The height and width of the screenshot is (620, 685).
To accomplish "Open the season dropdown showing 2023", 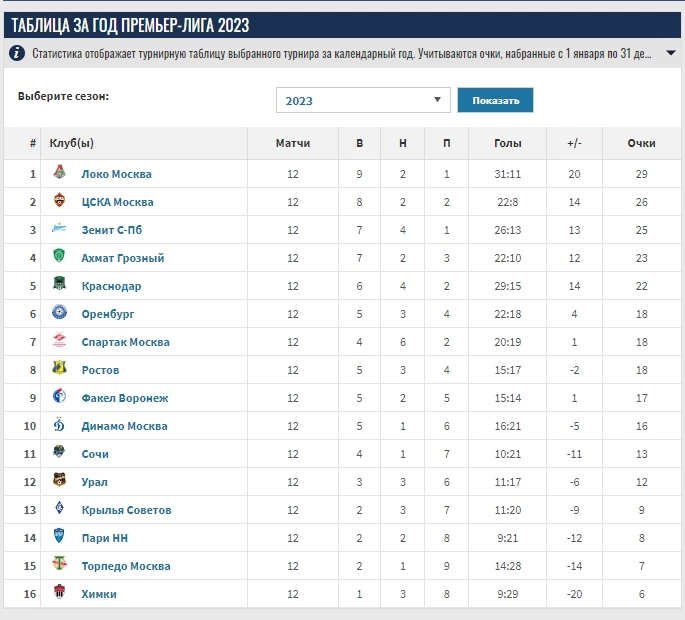I will coord(363,100).
